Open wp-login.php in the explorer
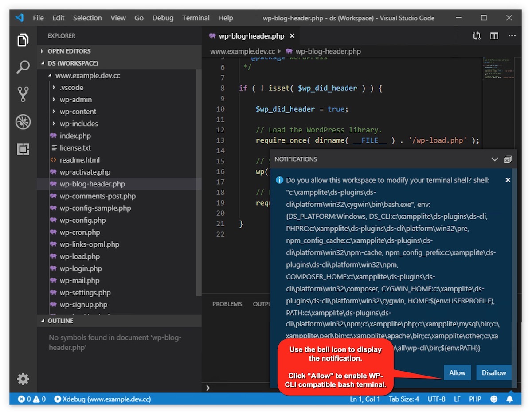 [x=81, y=268]
